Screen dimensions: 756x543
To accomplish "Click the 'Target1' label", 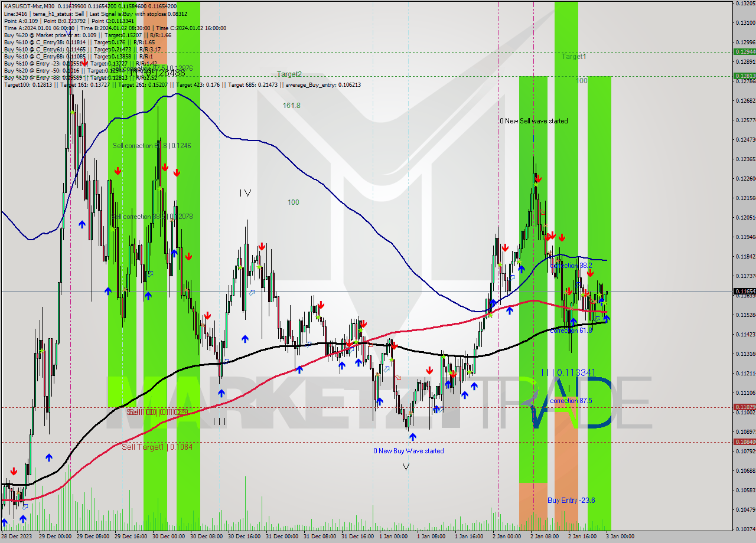I will tap(573, 57).
